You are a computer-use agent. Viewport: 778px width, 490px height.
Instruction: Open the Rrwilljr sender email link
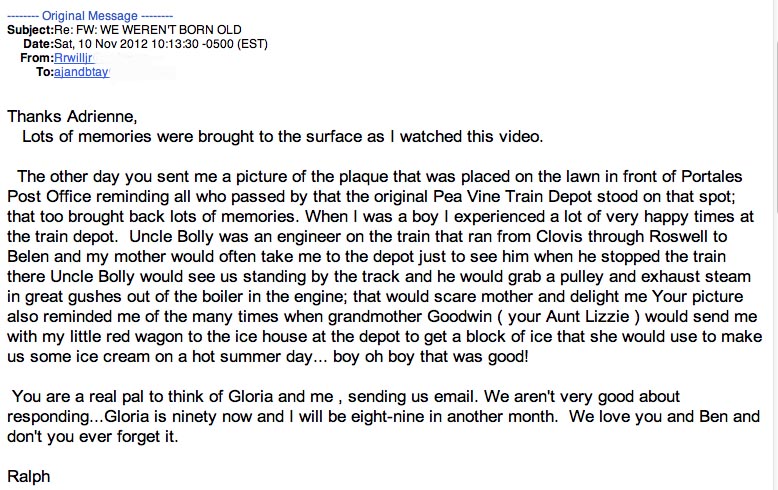click(73, 58)
